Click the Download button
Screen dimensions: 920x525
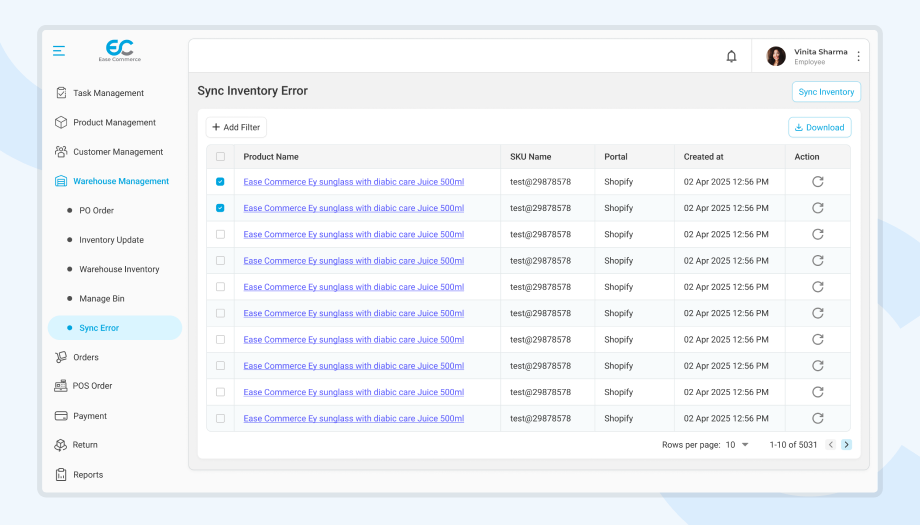pyautogui.click(x=820, y=127)
